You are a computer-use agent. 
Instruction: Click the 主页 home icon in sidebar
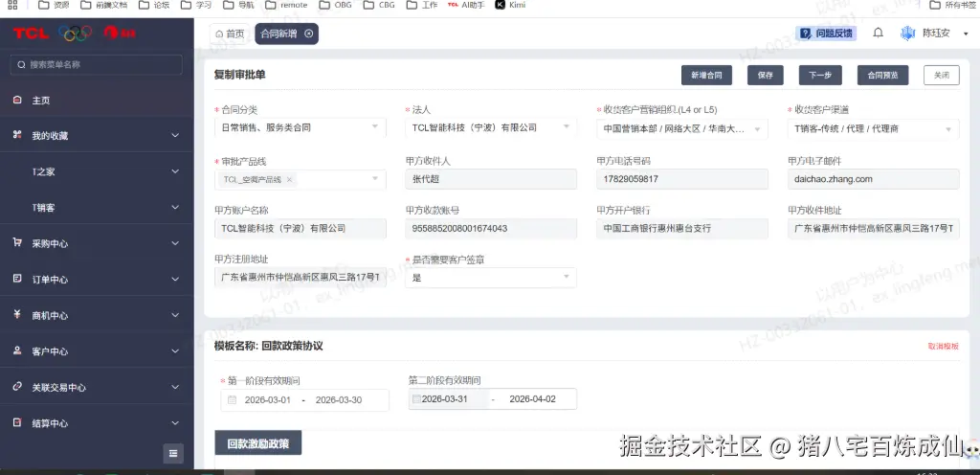point(17,100)
